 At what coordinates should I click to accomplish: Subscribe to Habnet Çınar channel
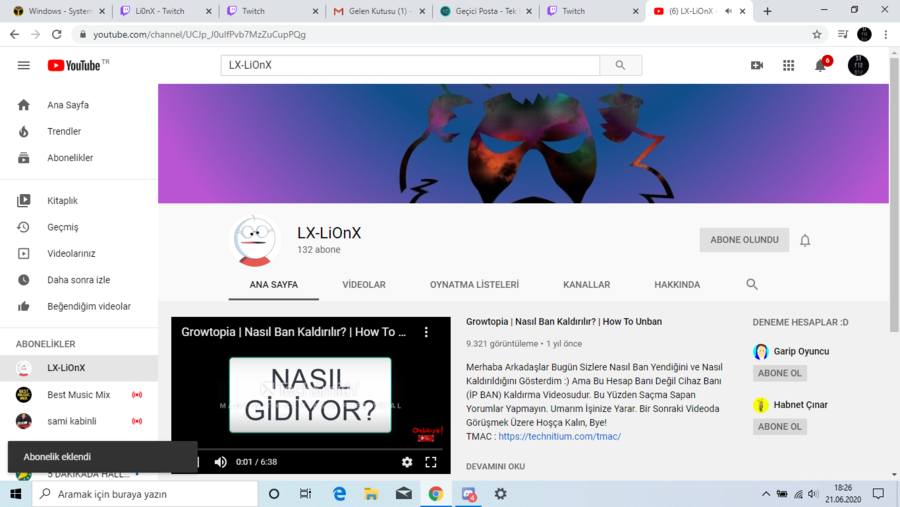tap(779, 427)
